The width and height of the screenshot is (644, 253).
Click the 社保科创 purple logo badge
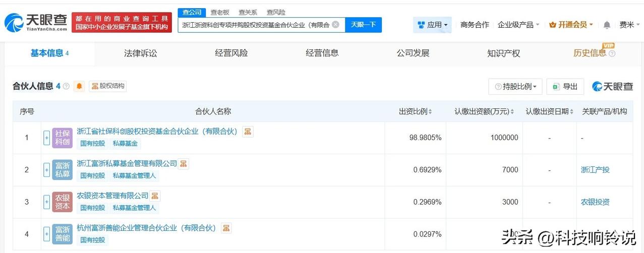pyautogui.click(x=63, y=138)
